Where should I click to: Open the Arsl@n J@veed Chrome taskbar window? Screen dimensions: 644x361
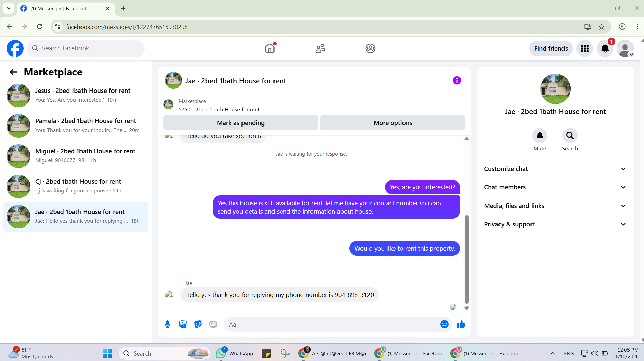tap(332, 353)
